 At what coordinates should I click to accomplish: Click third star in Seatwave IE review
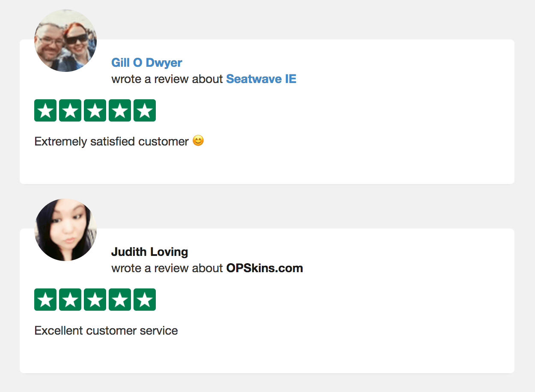[x=95, y=110]
